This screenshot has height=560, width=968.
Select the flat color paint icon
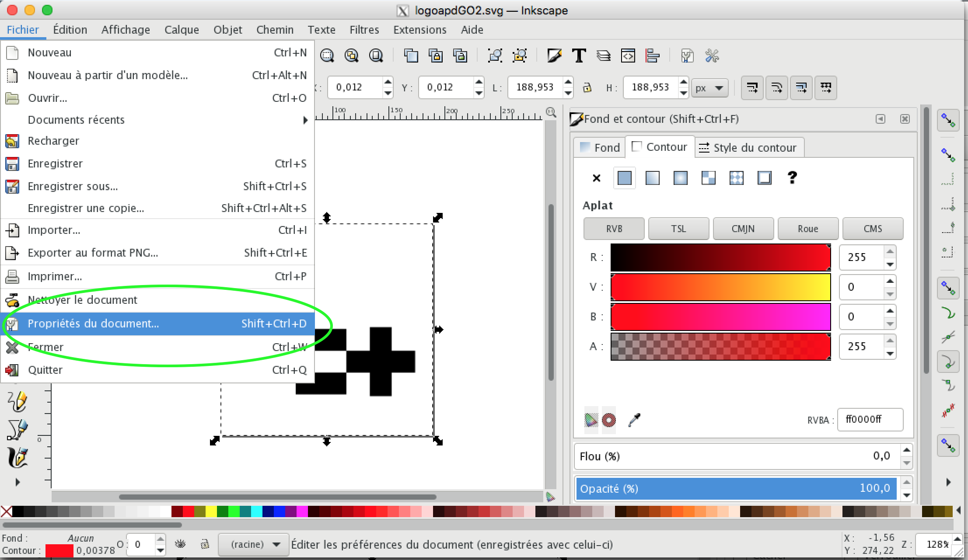[x=624, y=178]
